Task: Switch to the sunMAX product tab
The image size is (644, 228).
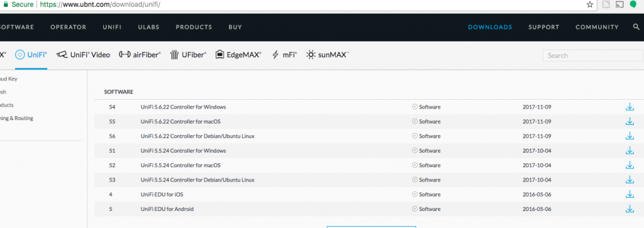Action: (328, 55)
